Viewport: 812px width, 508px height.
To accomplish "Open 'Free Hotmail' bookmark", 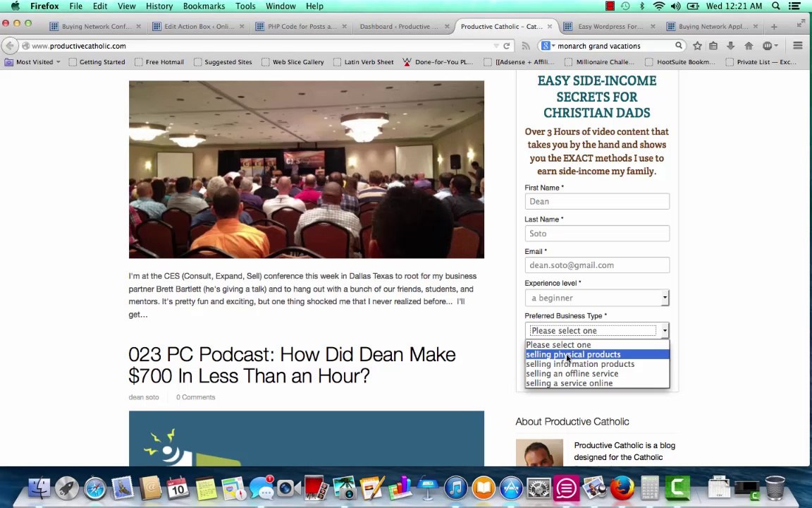I will (159, 61).
